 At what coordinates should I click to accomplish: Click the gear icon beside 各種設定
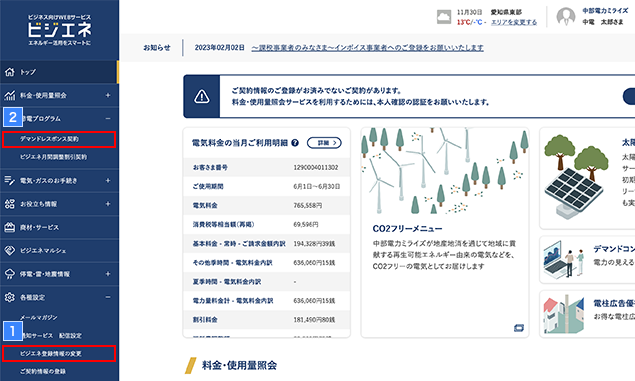click(x=10, y=297)
